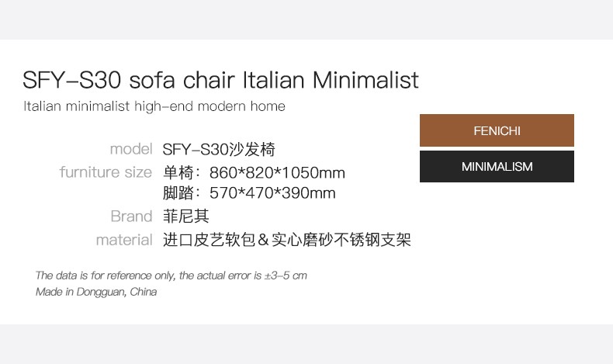
Task: Click the 'Brand' label
Action: click(x=131, y=217)
